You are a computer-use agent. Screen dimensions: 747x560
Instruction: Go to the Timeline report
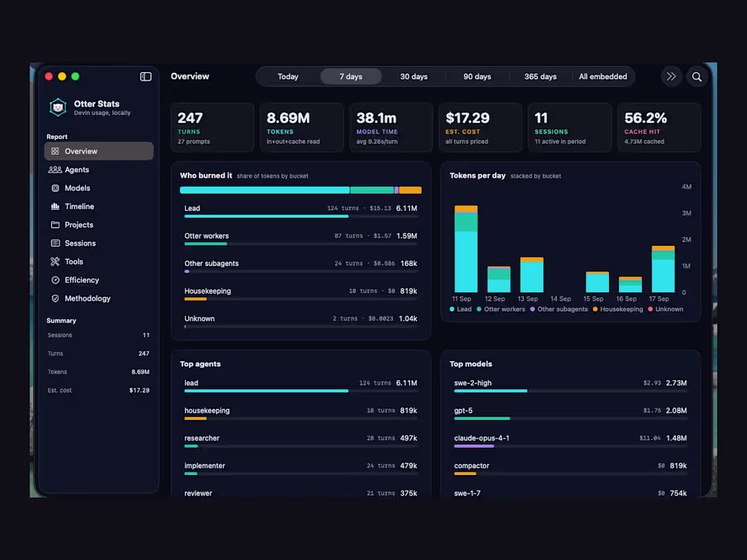click(99, 206)
